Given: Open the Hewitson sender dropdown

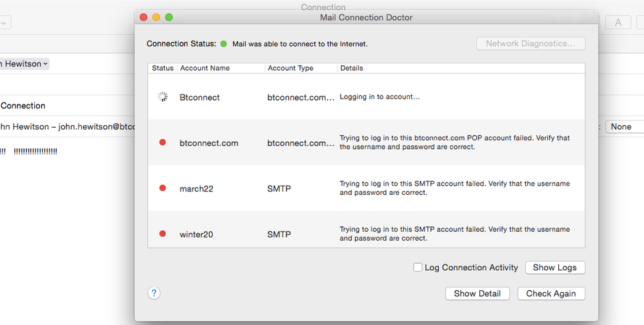Looking at the screenshot, I should (x=25, y=64).
